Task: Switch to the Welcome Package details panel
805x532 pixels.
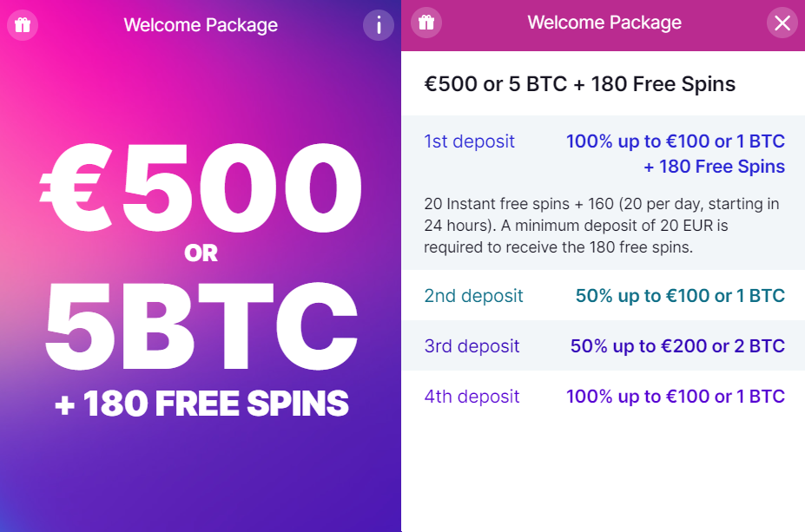Action: 603,23
